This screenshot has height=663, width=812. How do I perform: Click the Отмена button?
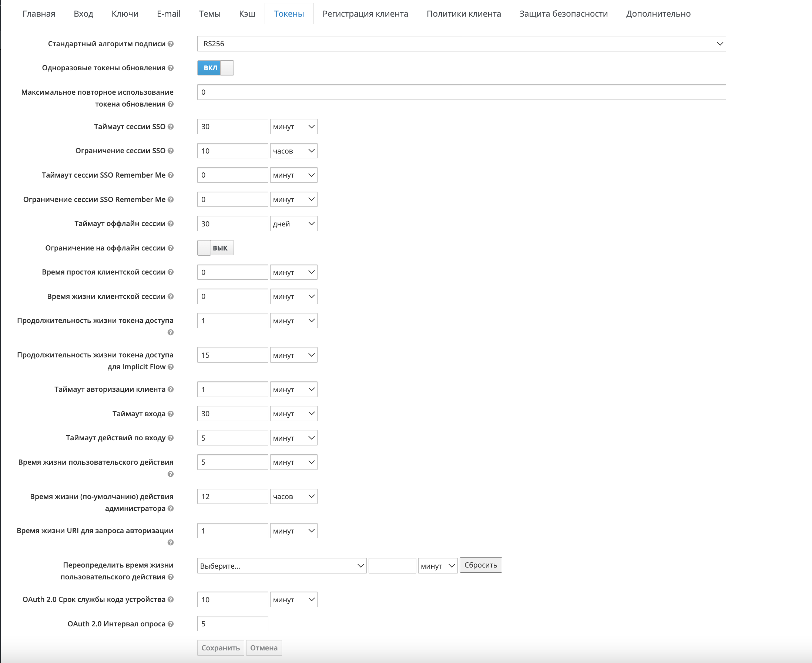pos(264,648)
